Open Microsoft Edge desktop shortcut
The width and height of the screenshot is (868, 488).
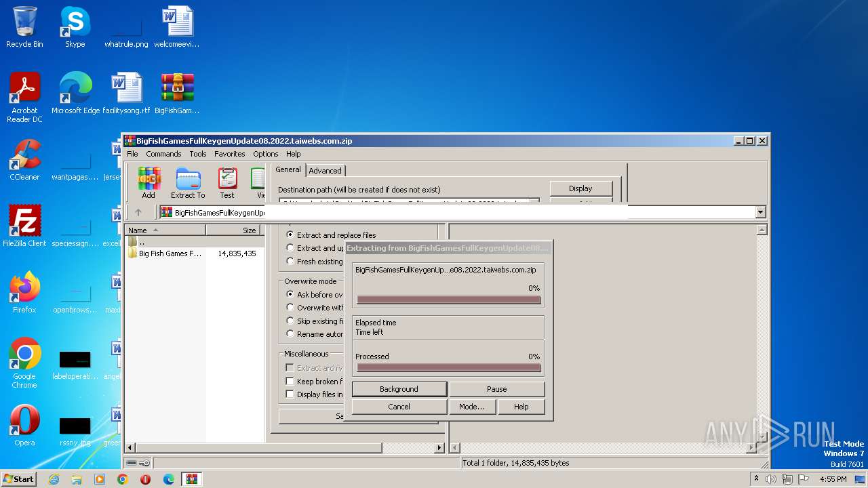(75, 94)
